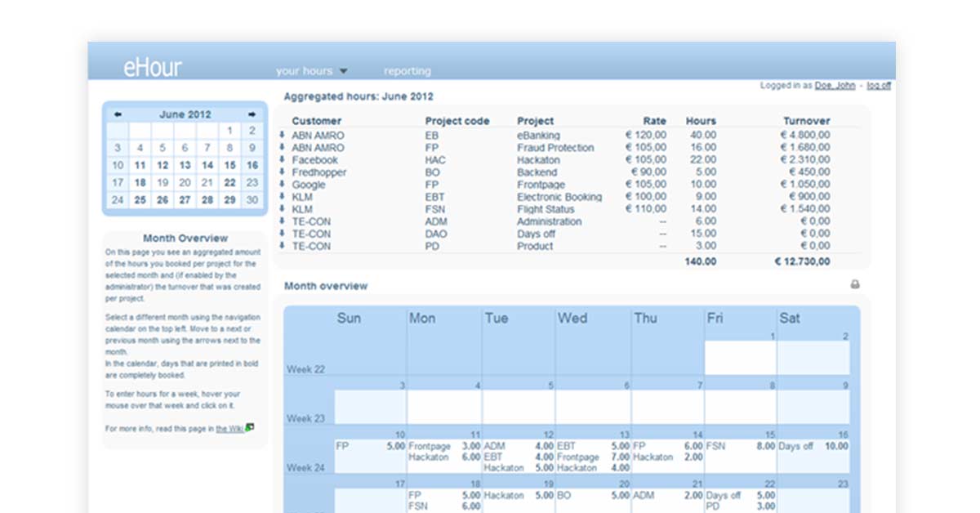The width and height of the screenshot is (980, 513).
Task: Click the Month Overview help heading
Action: 185,239
